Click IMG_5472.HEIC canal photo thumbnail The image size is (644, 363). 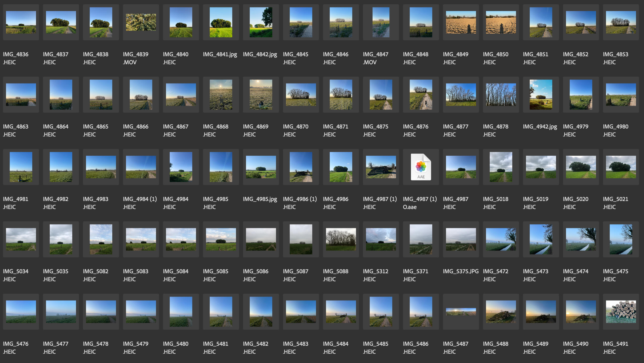pos(501,239)
